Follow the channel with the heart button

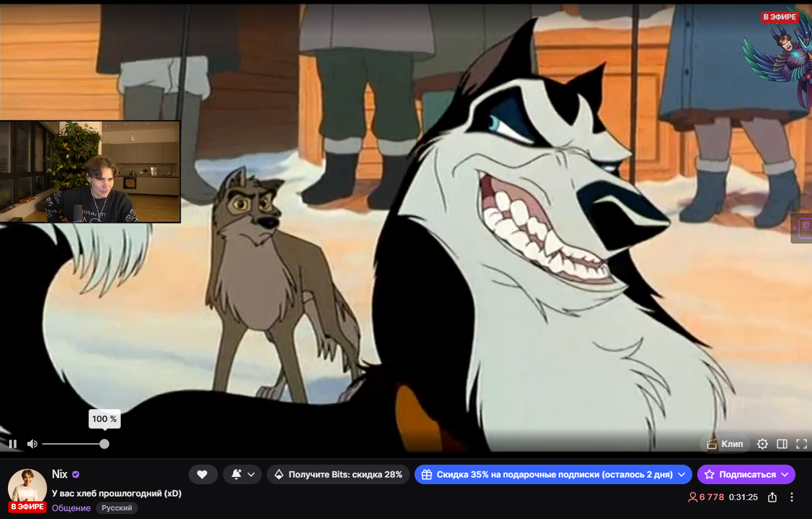pos(203,474)
